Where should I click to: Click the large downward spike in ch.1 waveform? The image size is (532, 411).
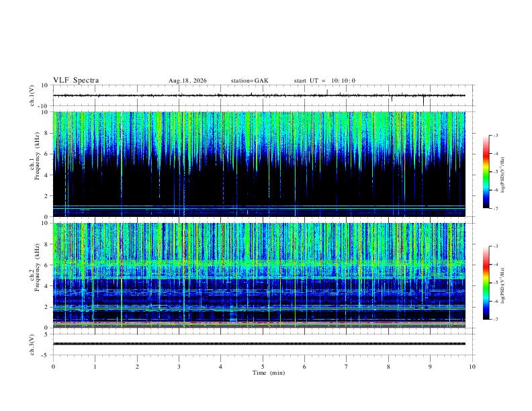[423, 101]
